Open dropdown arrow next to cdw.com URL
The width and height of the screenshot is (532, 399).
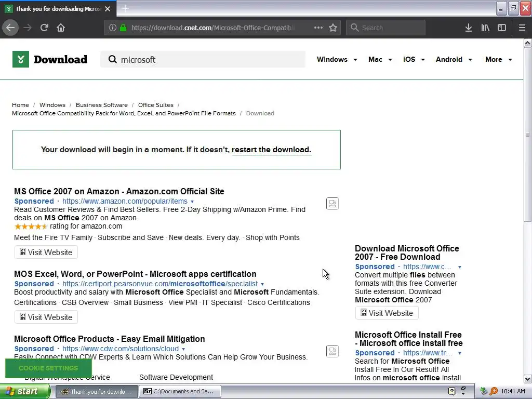pos(183,349)
